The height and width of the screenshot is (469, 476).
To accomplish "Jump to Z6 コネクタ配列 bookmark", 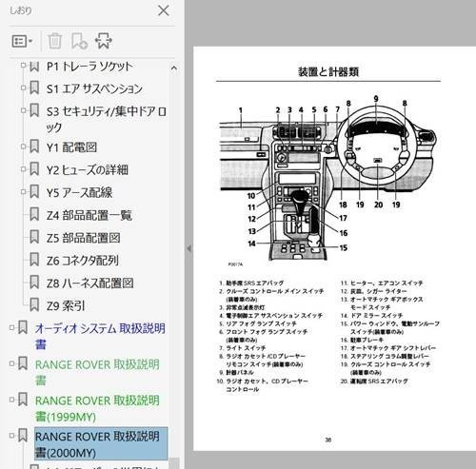I will pos(83,261).
